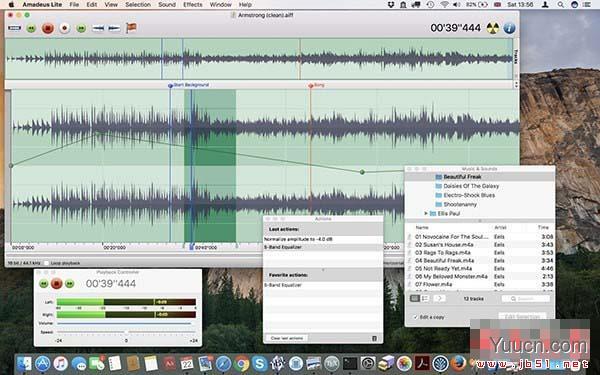This screenshot has width=600, height=375.
Task: Open the Effects menu
Action: pos(193,5)
